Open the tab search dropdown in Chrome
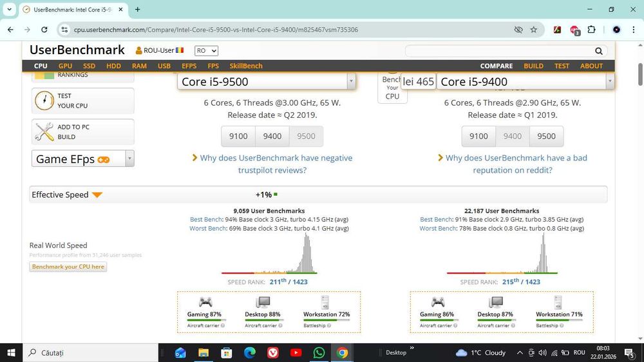Screen dimensions: 644x362 pos(9,10)
